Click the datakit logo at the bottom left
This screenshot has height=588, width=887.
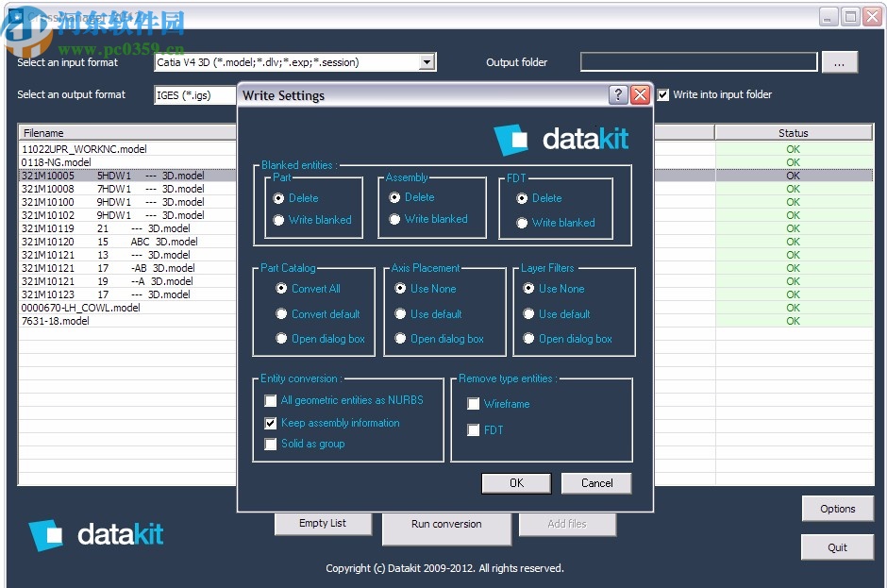coord(94,533)
